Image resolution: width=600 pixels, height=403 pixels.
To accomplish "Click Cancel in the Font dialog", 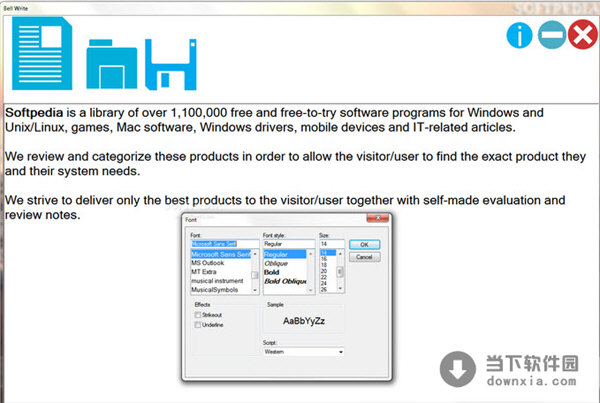I will click(x=364, y=257).
